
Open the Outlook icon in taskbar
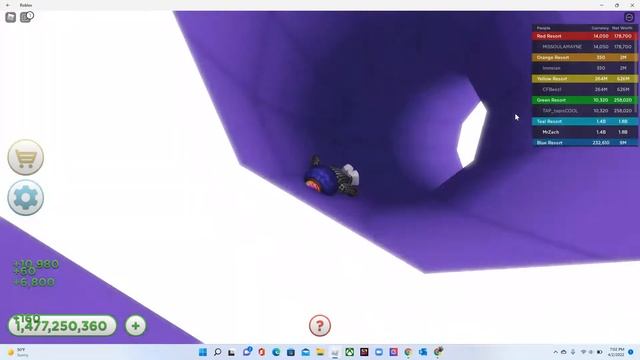pyautogui.click(x=423, y=352)
